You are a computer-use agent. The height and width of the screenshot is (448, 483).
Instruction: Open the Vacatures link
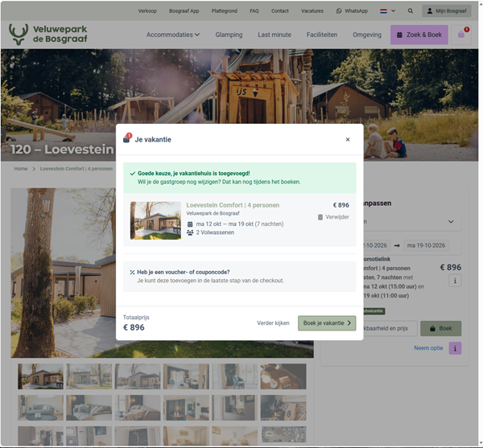[x=312, y=10]
